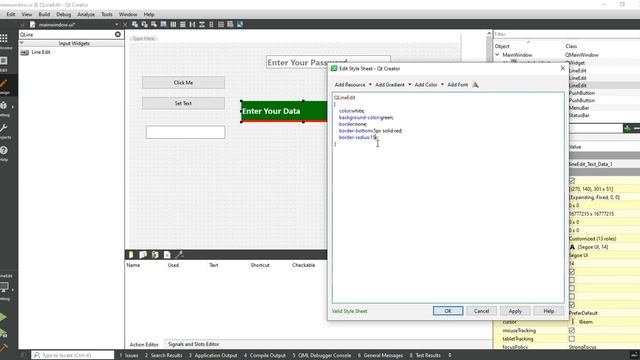Click the Build hammer icon
The height and width of the screenshot is (360, 640).
[x=3, y=348]
